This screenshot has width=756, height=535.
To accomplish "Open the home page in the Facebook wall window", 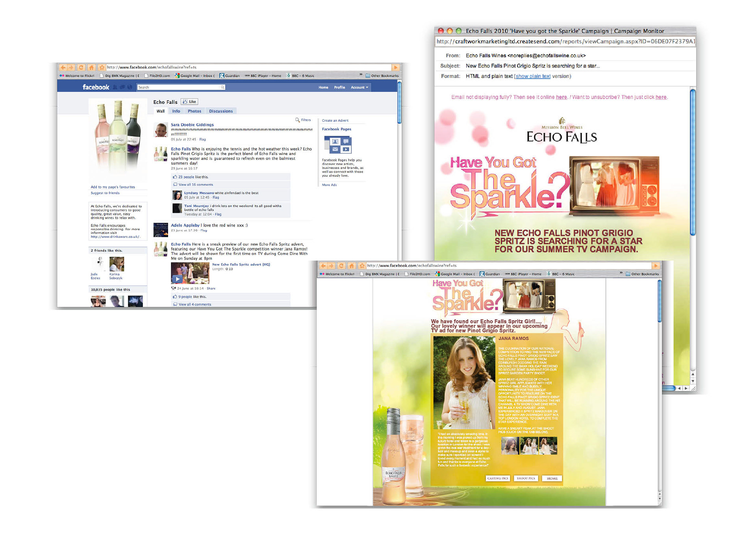I will click(91, 67).
